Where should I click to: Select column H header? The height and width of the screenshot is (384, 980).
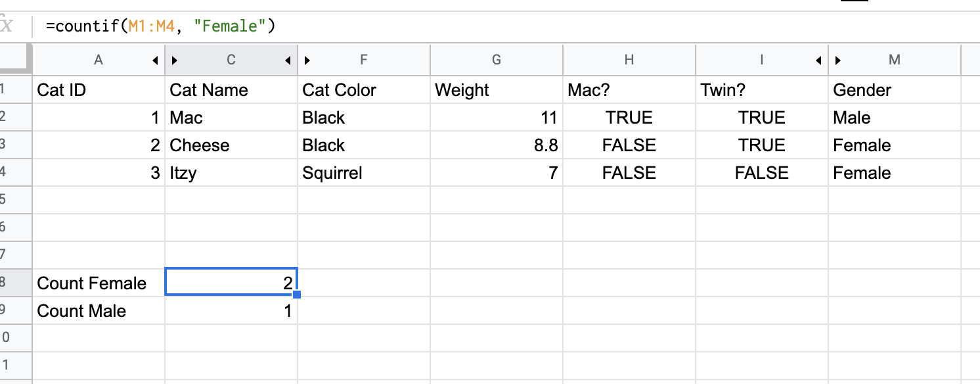tap(629, 60)
